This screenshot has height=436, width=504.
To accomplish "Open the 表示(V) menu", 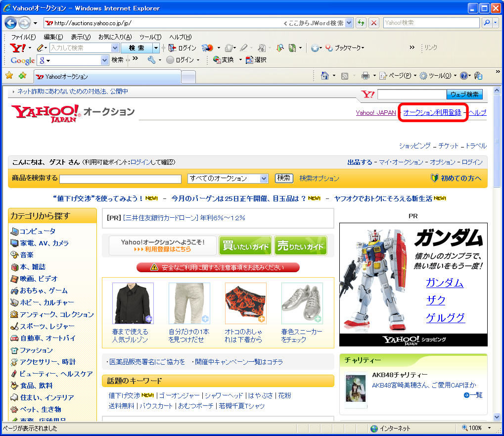I will tap(81, 37).
